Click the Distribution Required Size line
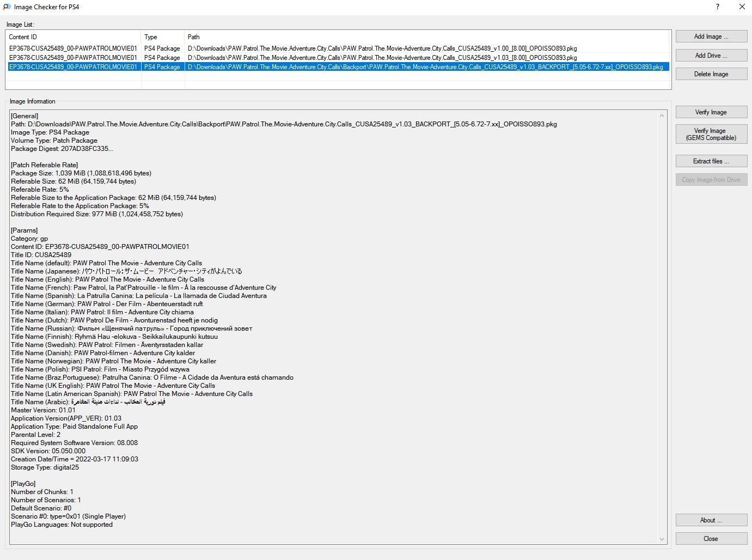The height and width of the screenshot is (560, 752). point(97,214)
